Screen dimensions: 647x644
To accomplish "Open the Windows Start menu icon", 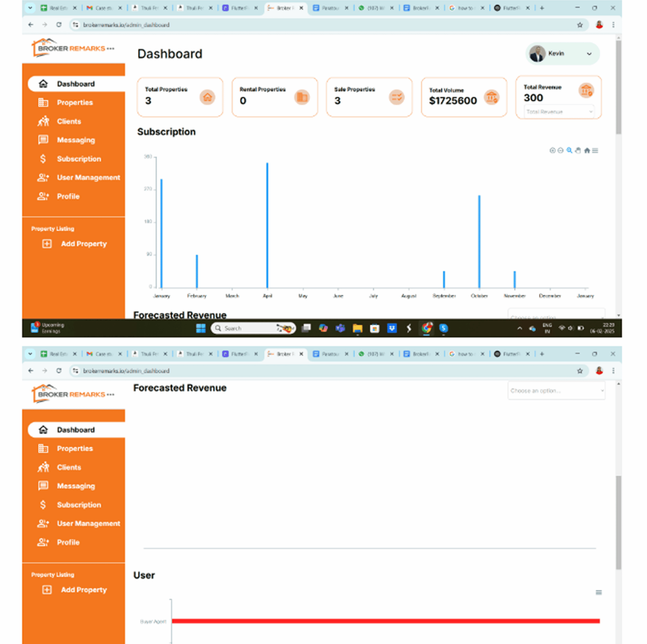I will coord(201,328).
